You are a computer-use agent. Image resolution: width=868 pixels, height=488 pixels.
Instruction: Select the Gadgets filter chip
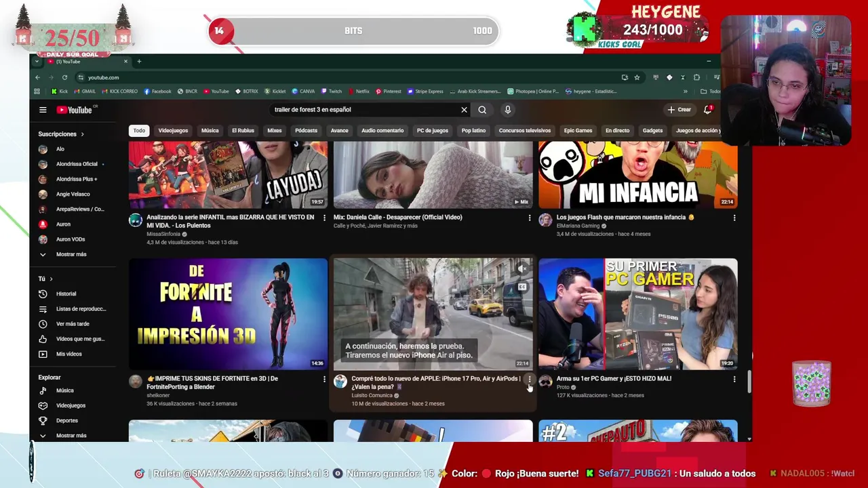(x=652, y=131)
